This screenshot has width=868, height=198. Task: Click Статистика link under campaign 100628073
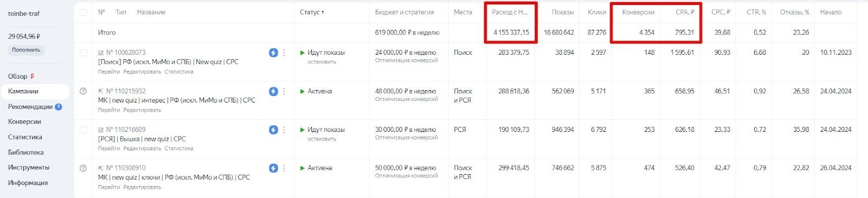click(179, 72)
